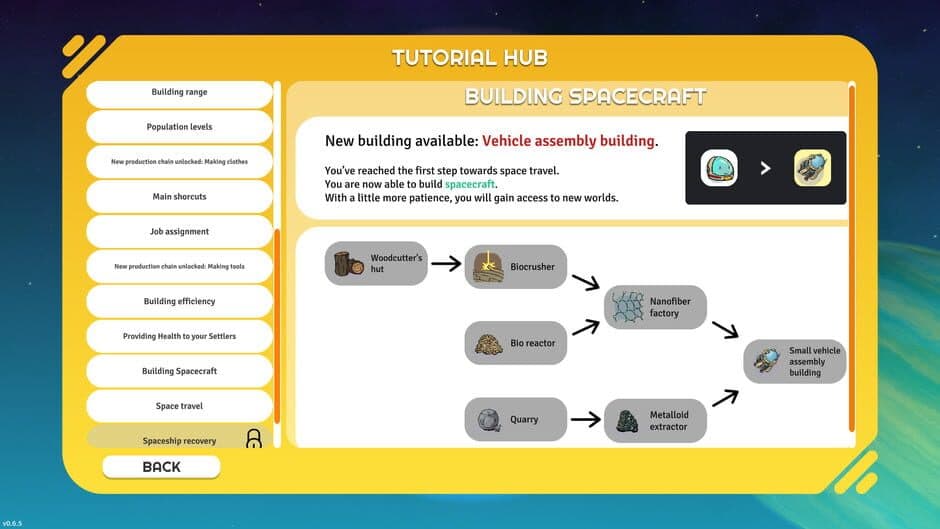Follow the green spacecraft link
940x529 pixels.
point(469,184)
